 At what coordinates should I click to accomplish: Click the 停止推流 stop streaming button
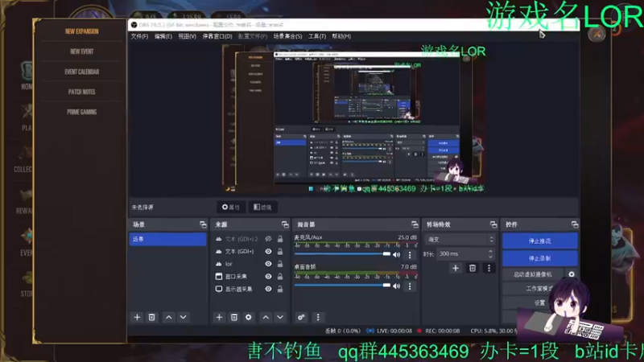click(540, 241)
